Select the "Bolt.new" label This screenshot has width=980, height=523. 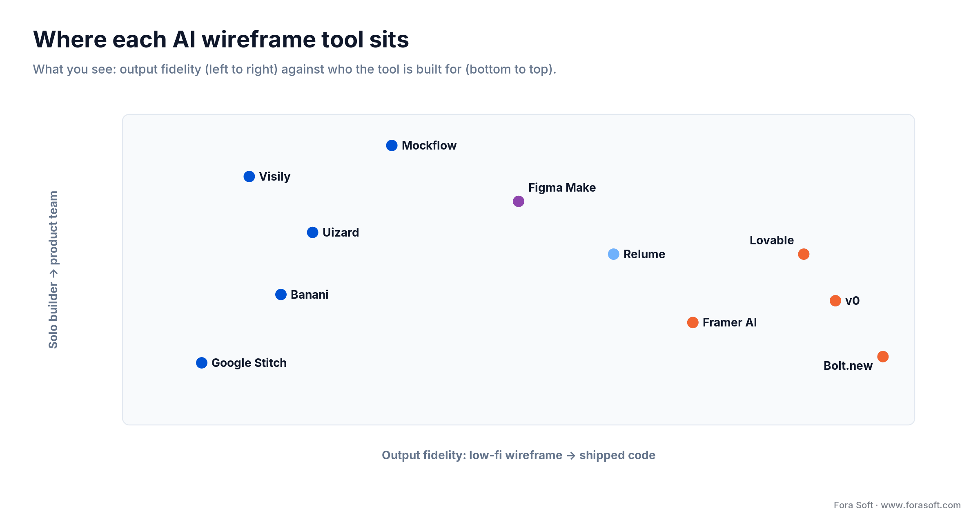click(x=848, y=366)
